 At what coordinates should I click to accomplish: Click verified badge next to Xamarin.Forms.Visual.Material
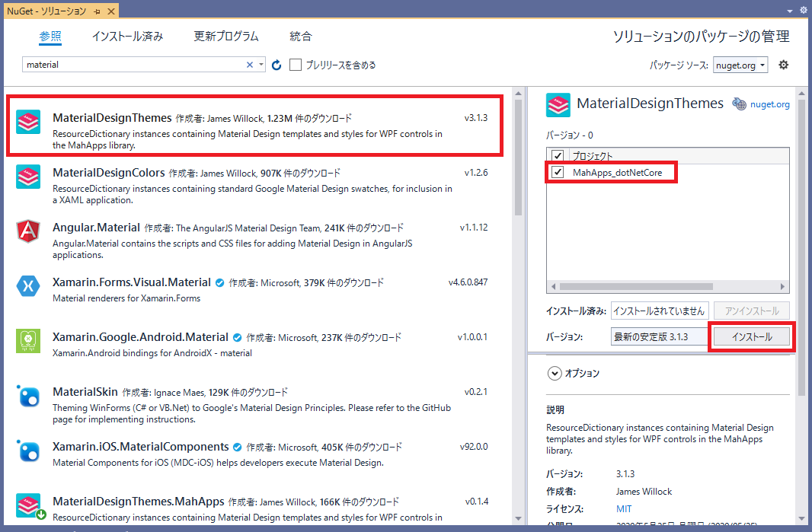tap(219, 282)
